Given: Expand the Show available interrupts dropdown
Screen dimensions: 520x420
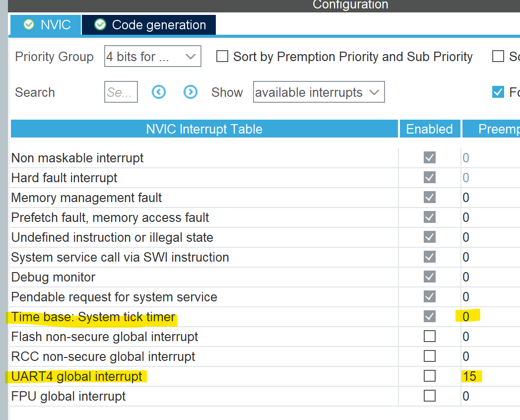Looking at the screenshot, I should [319, 92].
